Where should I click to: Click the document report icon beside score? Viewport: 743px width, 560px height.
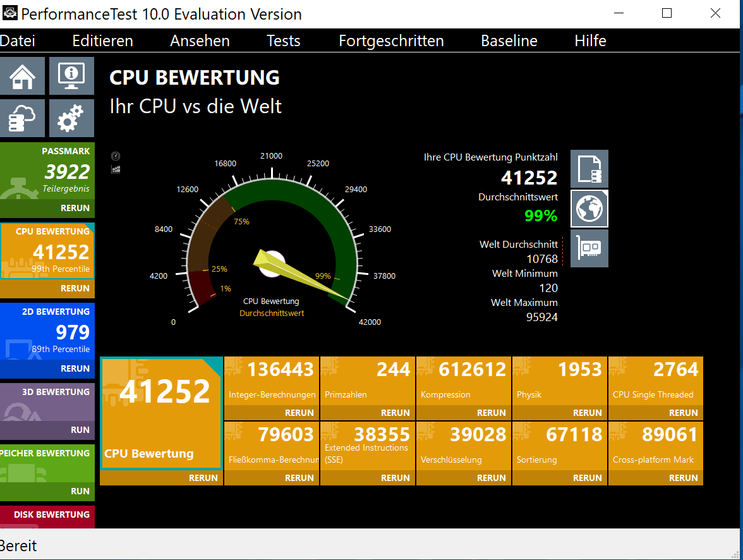(589, 169)
